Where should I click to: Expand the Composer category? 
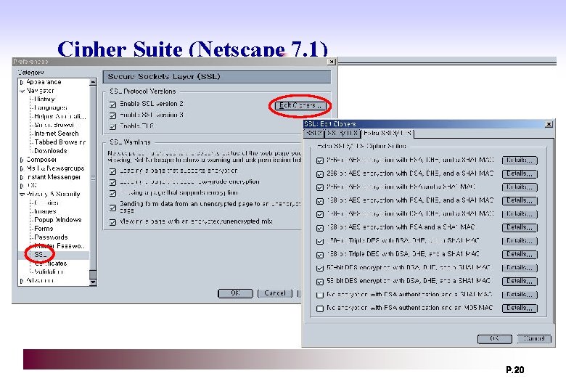[22, 160]
